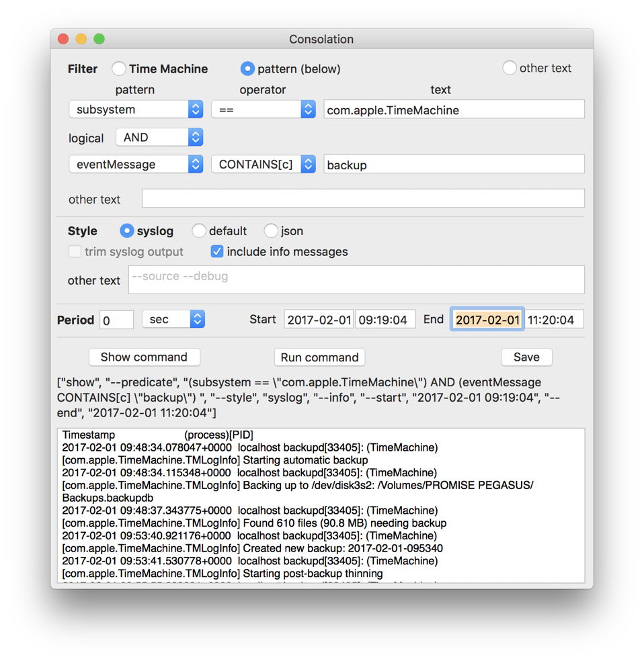Open the period unit 'sec' dropdown
This screenshot has height=661, width=644.
coord(173,319)
